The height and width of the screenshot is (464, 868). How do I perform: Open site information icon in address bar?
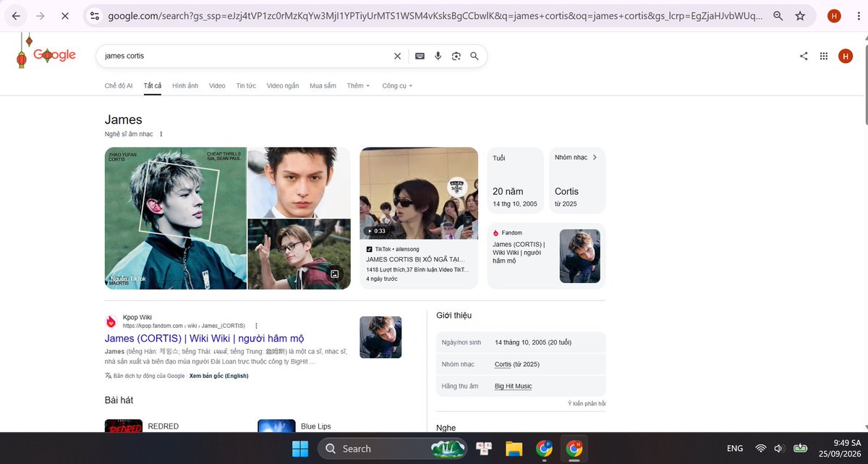tap(95, 15)
